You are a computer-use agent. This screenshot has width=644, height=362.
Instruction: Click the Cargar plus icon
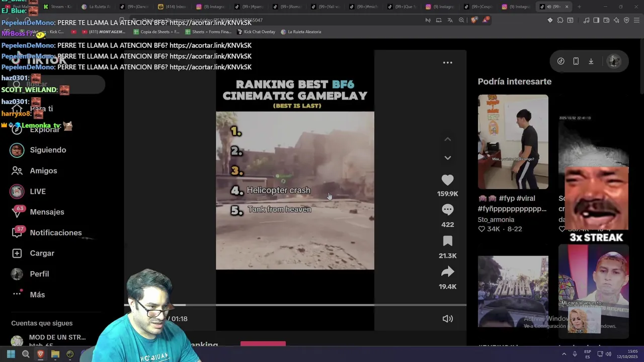(x=17, y=253)
